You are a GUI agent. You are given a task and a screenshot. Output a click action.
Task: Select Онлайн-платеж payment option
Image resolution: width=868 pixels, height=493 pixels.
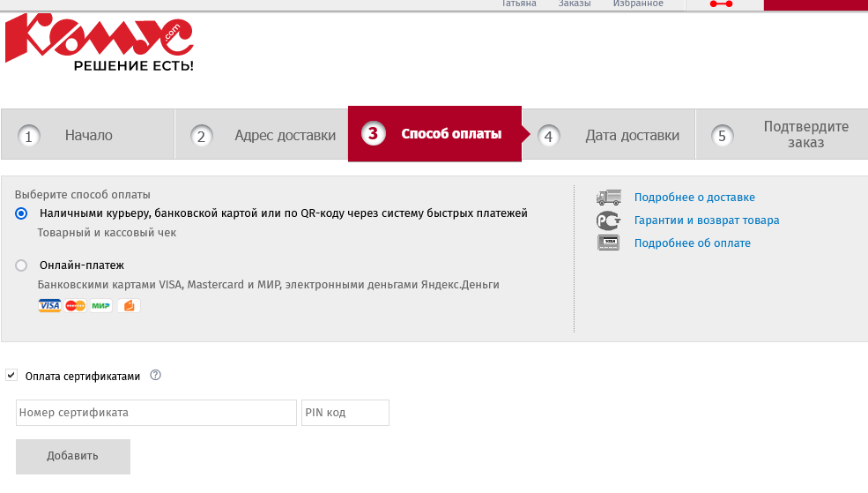tap(21, 265)
